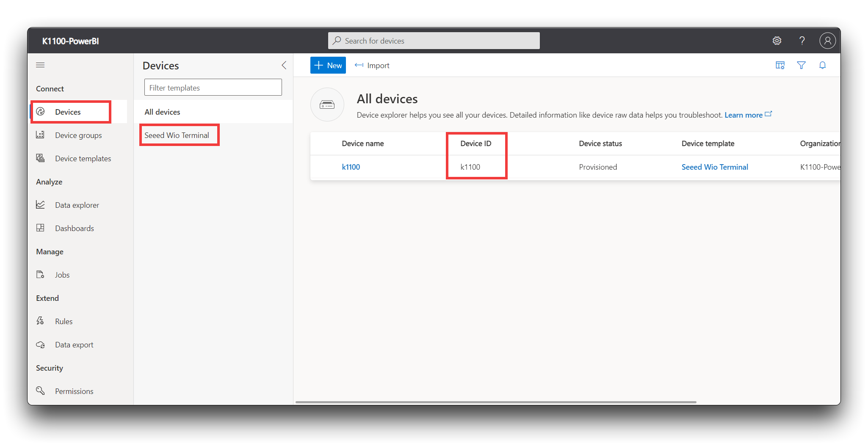Open the Seeed Wio Terminal template link
This screenshot has width=868, height=446.
tap(715, 167)
